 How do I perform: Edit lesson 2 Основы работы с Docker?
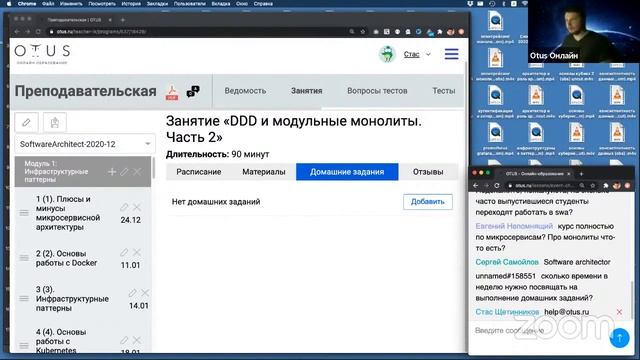coord(124,253)
